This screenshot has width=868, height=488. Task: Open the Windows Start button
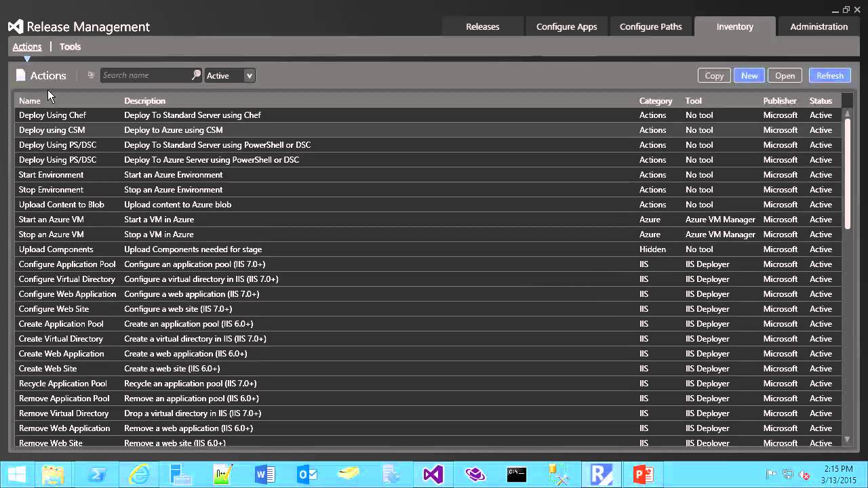click(16, 474)
